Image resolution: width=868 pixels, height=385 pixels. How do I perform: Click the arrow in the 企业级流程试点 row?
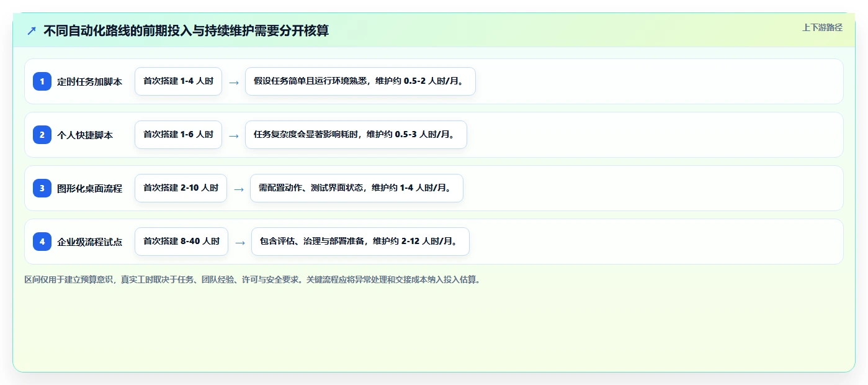[239, 242]
